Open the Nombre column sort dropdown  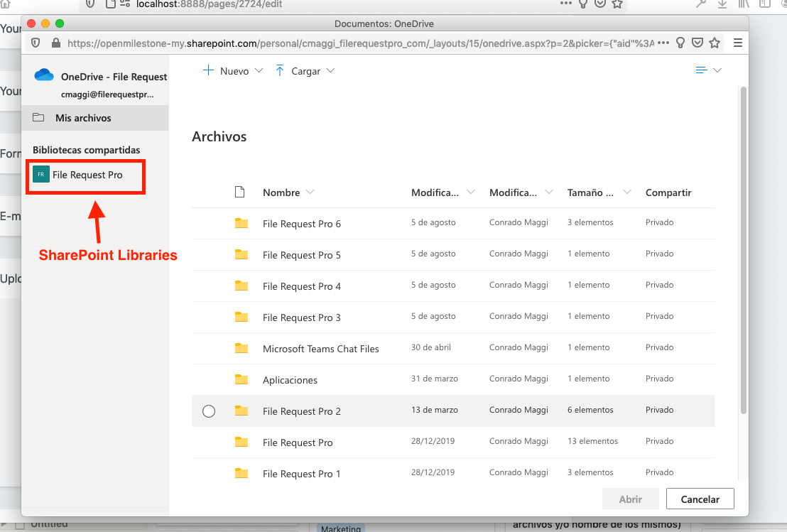(310, 192)
